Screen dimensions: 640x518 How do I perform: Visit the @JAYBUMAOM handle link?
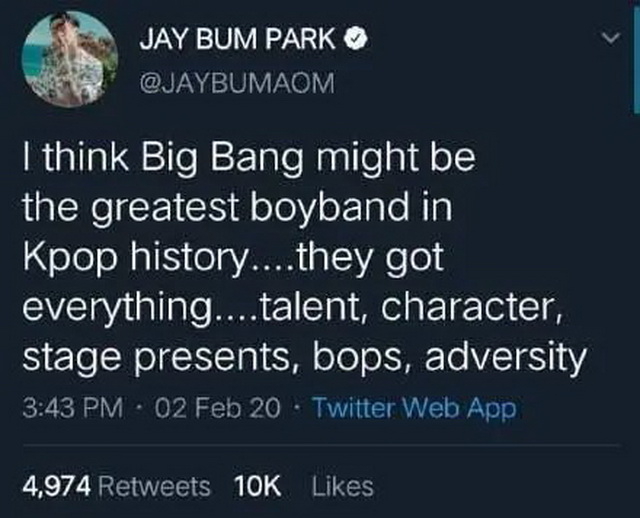(237, 82)
